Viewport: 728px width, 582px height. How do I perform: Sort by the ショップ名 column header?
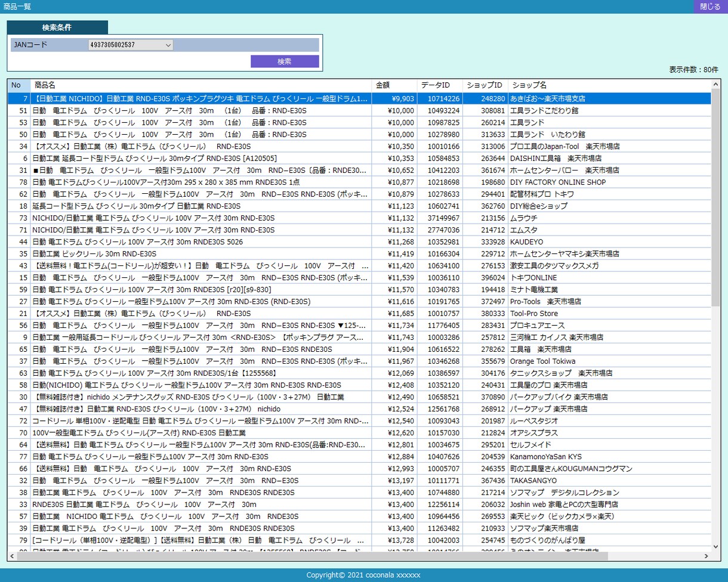609,85
